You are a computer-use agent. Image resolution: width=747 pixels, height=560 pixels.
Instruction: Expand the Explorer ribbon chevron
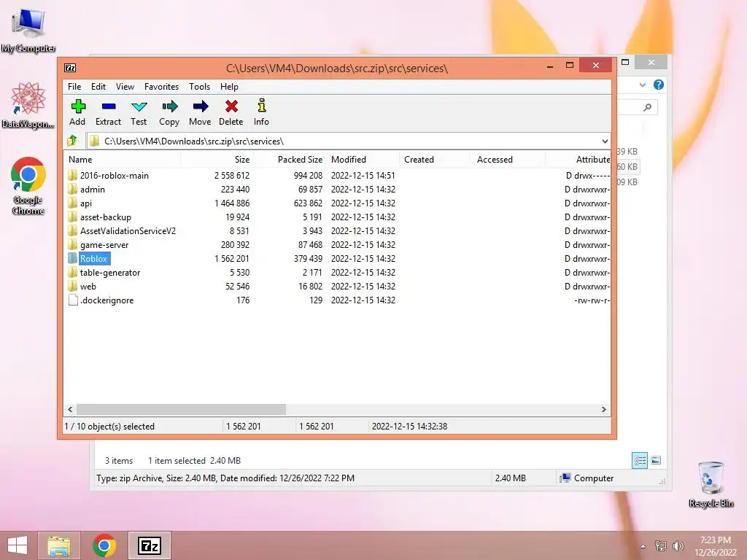pyautogui.click(x=643, y=85)
